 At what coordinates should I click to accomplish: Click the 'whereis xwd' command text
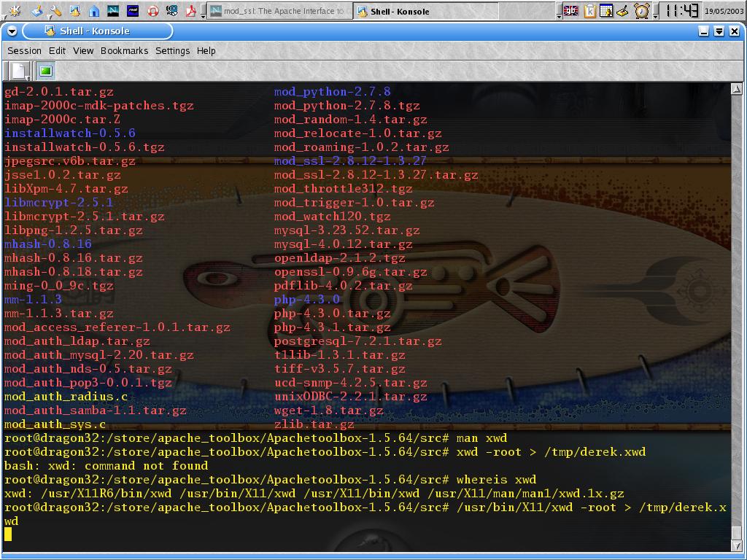tap(496, 480)
